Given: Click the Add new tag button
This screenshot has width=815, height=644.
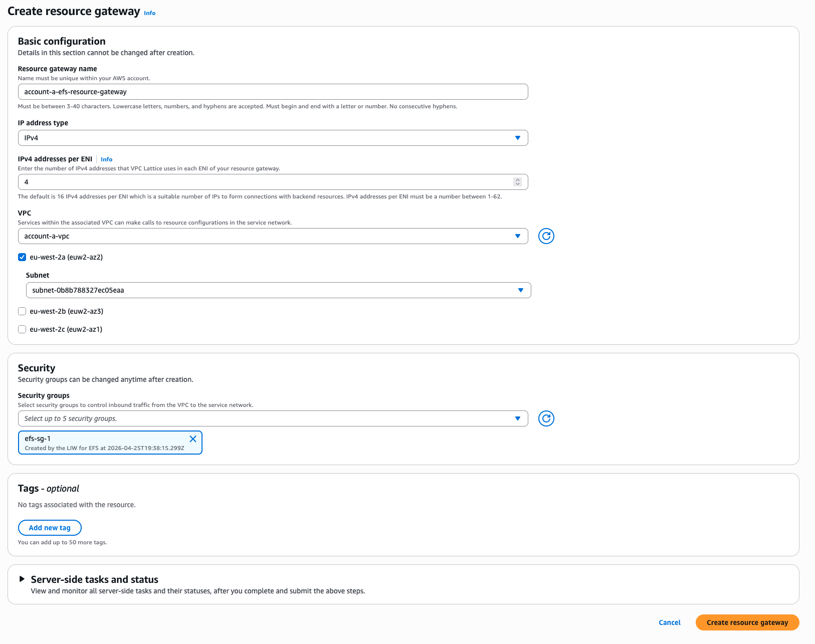Looking at the screenshot, I should (x=50, y=528).
